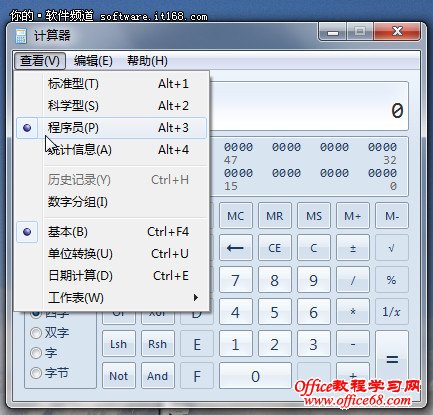Screen dimensions: 433x415
Task: Click the MC memory clear button
Action: [x=236, y=216]
